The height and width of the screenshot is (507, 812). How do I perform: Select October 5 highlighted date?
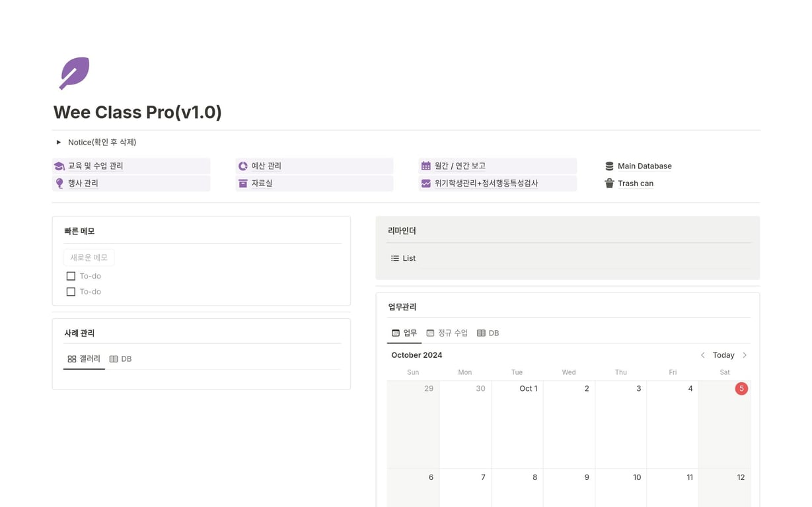pyautogui.click(x=741, y=389)
